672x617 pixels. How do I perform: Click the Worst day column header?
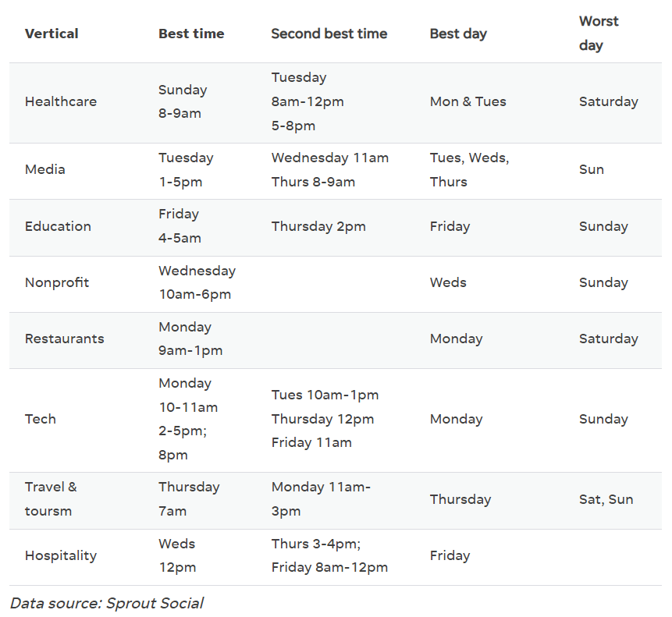click(599, 34)
